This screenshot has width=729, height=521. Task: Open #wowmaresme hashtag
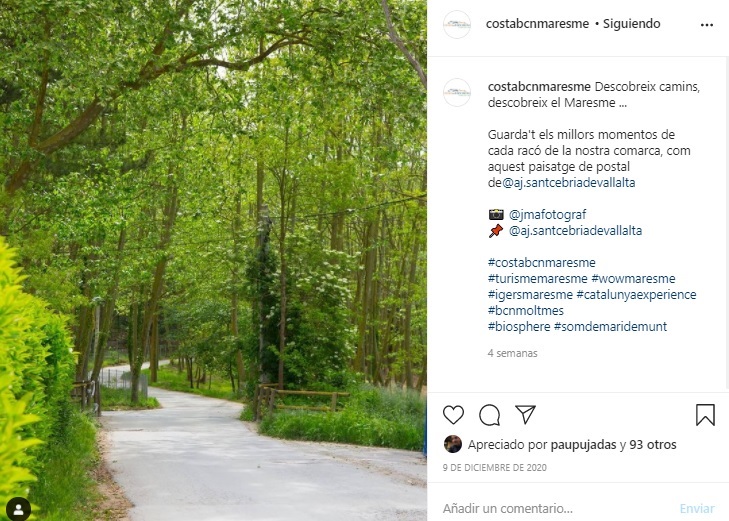pos(633,278)
